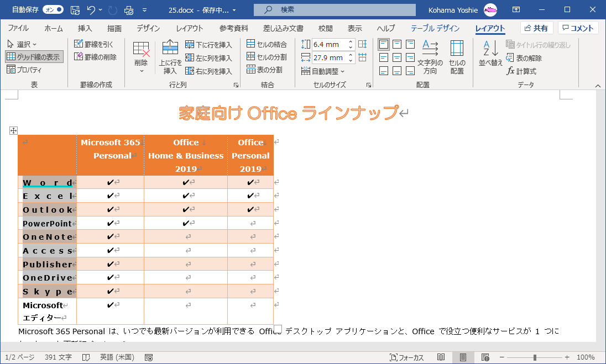Click the Split Table command
The width and height of the screenshot is (606, 364).
(264, 70)
